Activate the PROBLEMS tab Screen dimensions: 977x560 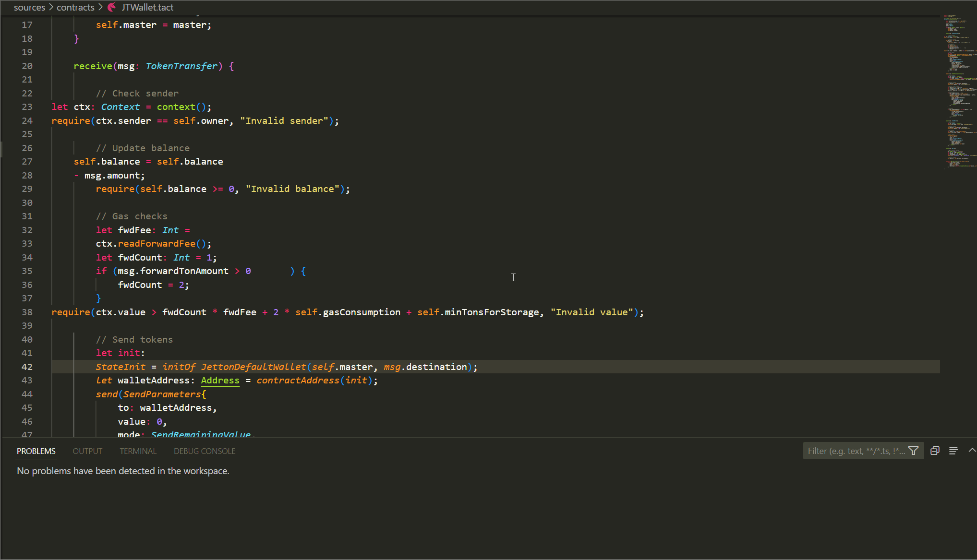(36, 451)
